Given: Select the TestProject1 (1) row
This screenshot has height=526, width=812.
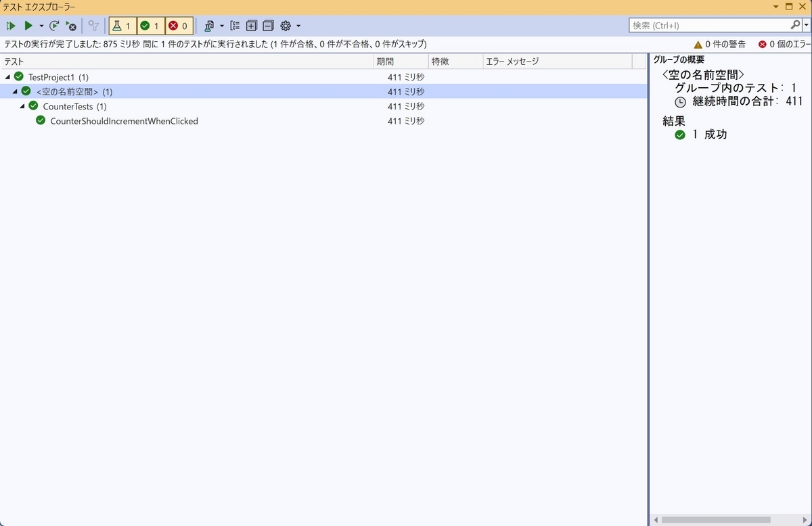Looking at the screenshot, I should click(x=323, y=77).
